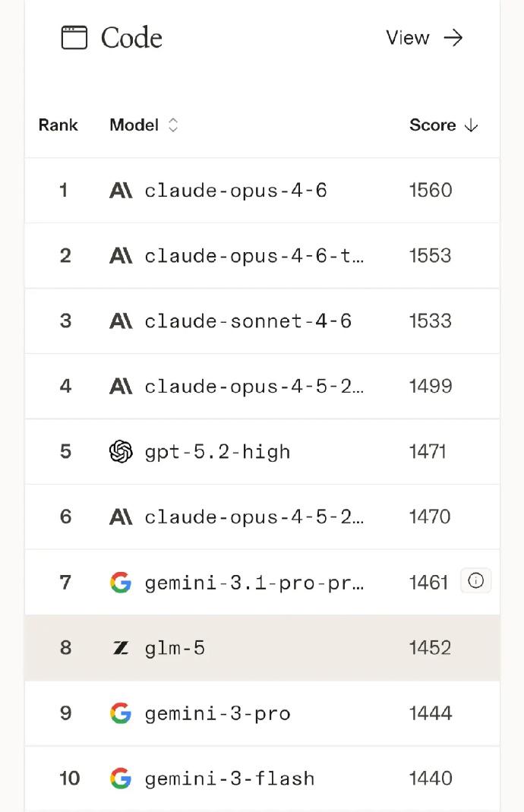Click Google logo beside gemini-3-flash
Viewport: 524px width, 812px height.
pos(121,779)
